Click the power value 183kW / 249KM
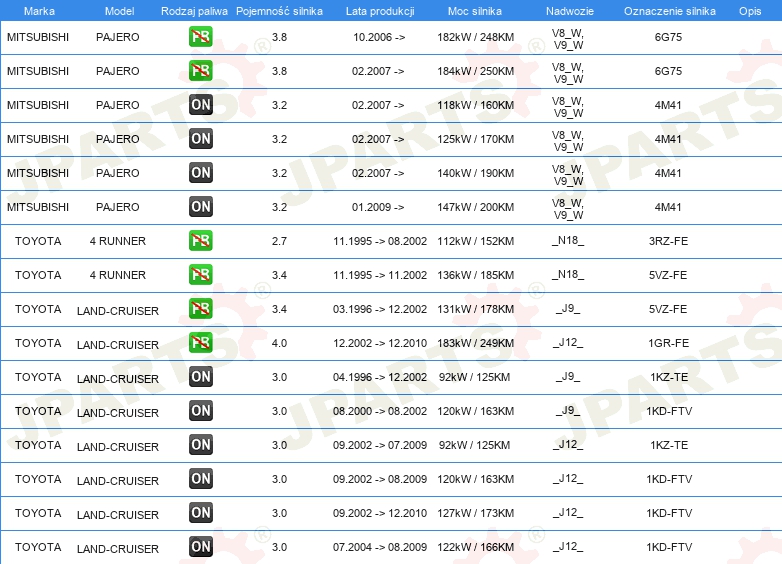This screenshot has height=564, width=782. [475, 343]
